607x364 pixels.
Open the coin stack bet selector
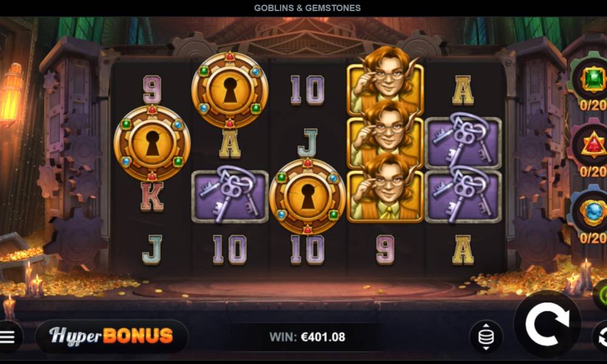pyautogui.click(x=486, y=337)
